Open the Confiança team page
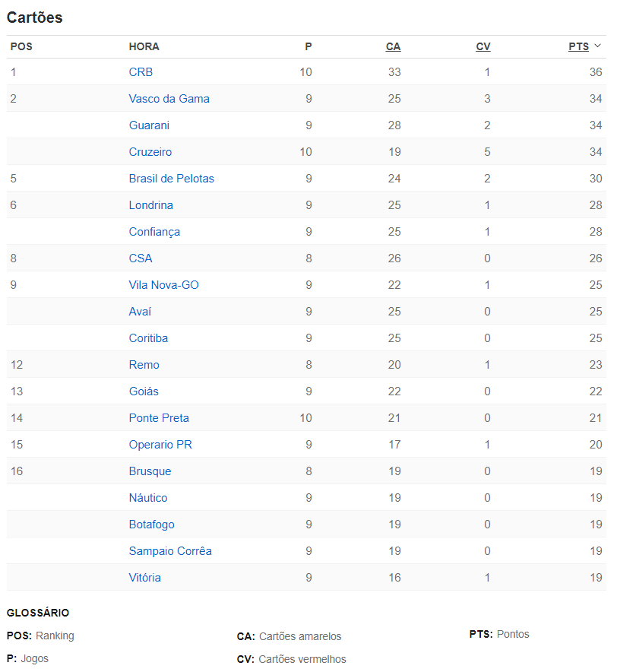 (154, 232)
